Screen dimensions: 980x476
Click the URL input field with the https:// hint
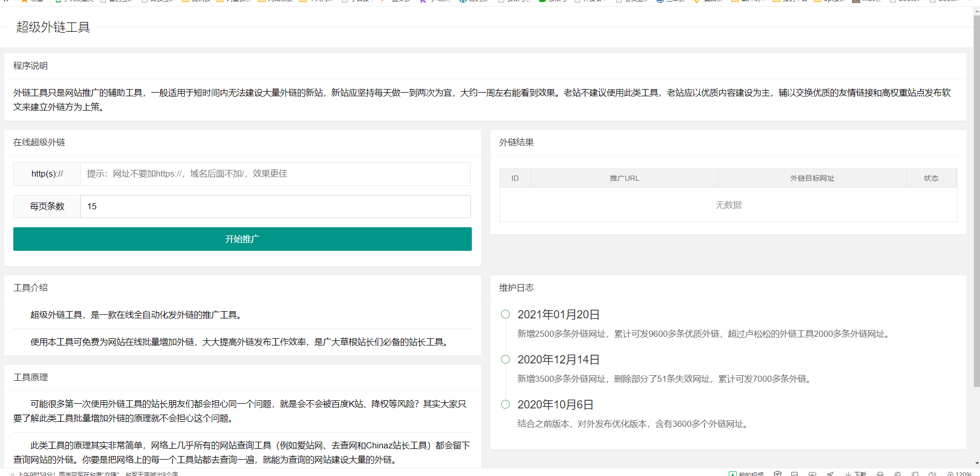[x=275, y=174]
